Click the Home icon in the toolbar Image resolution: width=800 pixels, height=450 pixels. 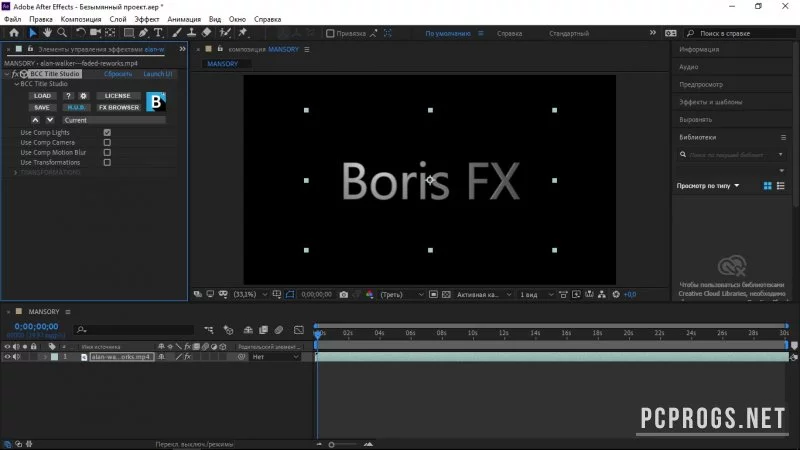14,33
